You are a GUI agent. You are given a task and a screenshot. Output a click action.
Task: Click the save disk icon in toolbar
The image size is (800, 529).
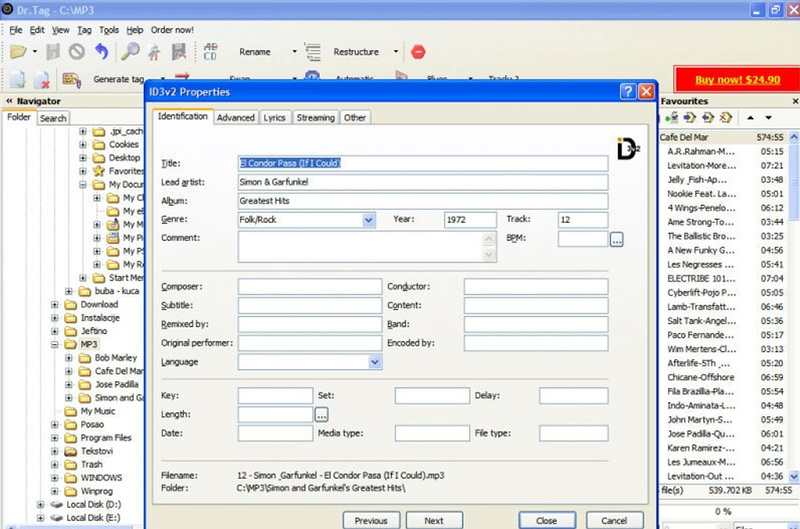(53, 52)
